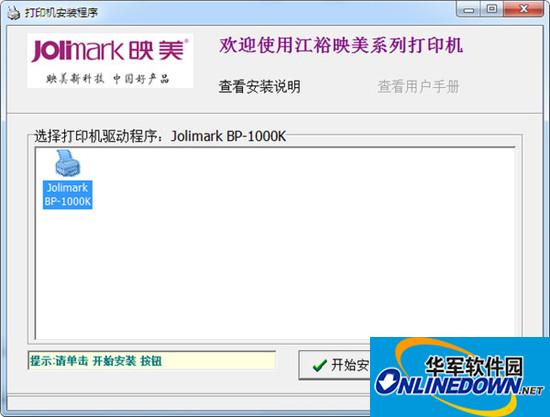Viewport: 550px width, 417px height.
Task: Click the hint field 提示:请单击 开始安装 按钮
Action: point(152,361)
